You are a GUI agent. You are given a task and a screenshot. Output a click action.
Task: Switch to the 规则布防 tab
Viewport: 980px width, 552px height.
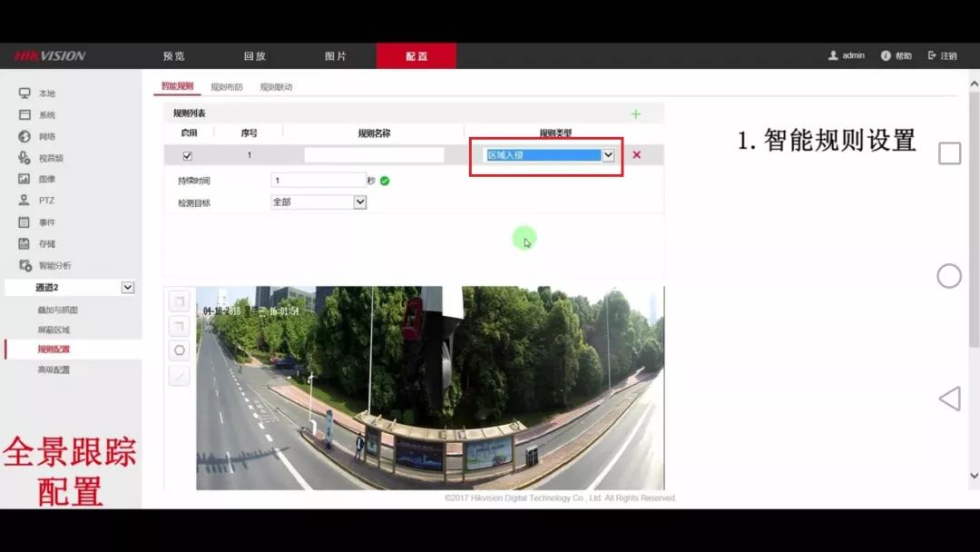pyautogui.click(x=227, y=87)
